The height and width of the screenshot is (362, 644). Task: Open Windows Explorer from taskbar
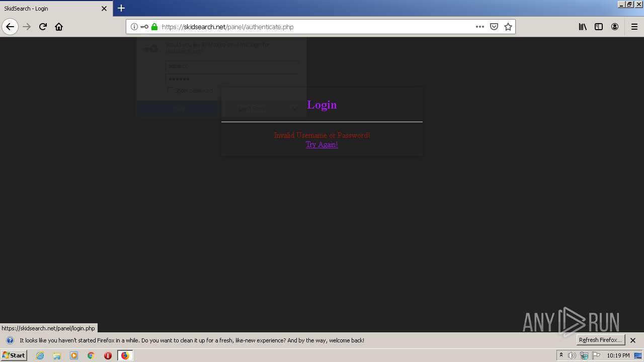click(x=57, y=355)
